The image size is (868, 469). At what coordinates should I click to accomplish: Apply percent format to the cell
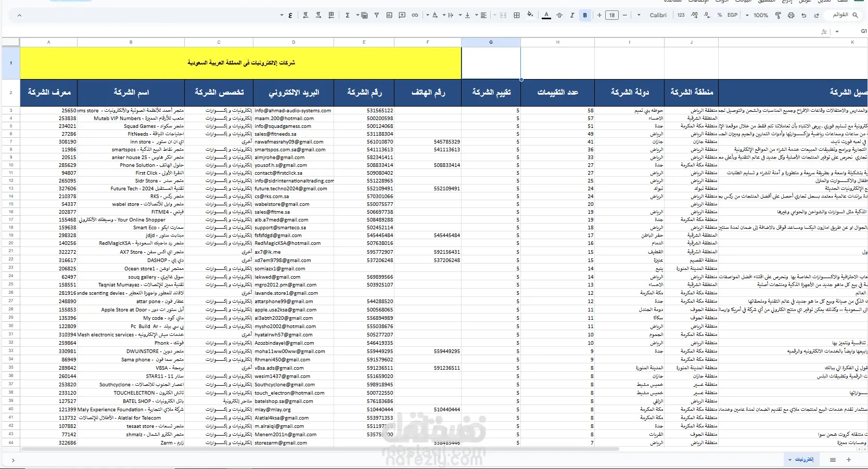click(x=720, y=15)
